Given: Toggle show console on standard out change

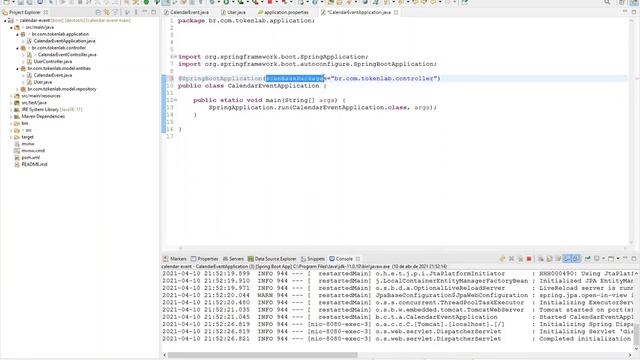Looking at the screenshot, I should pos(567,259).
